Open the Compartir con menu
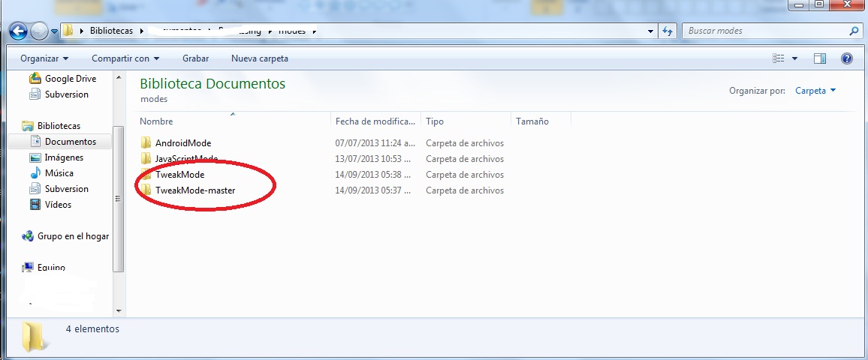The width and height of the screenshot is (868, 360). point(125,58)
